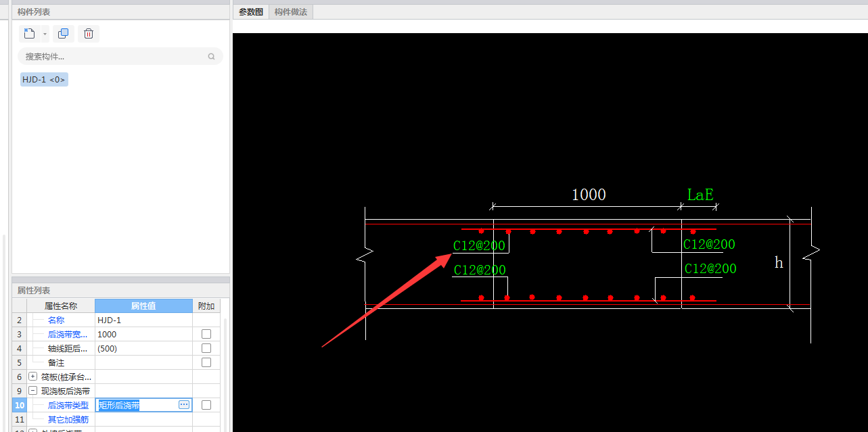Click the empty 其它加强筋 value cell
The width and height of the screenshot is (868, 432).
[143, 420]
